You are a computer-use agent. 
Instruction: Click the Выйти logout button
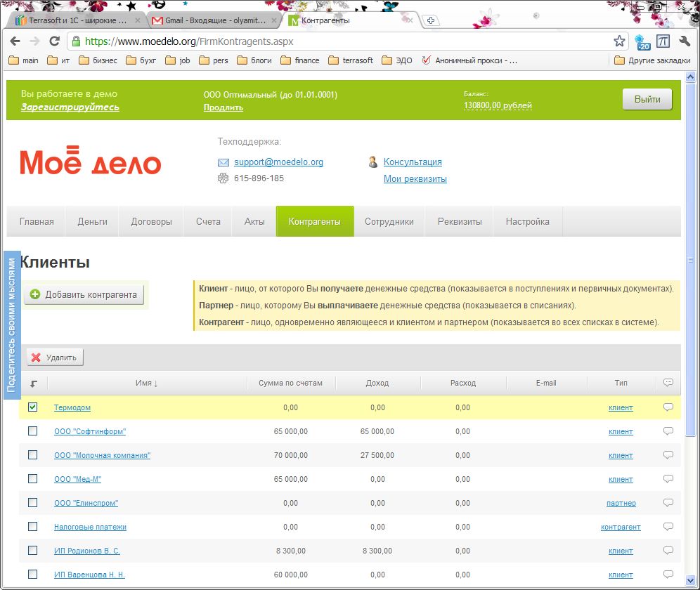647,100
